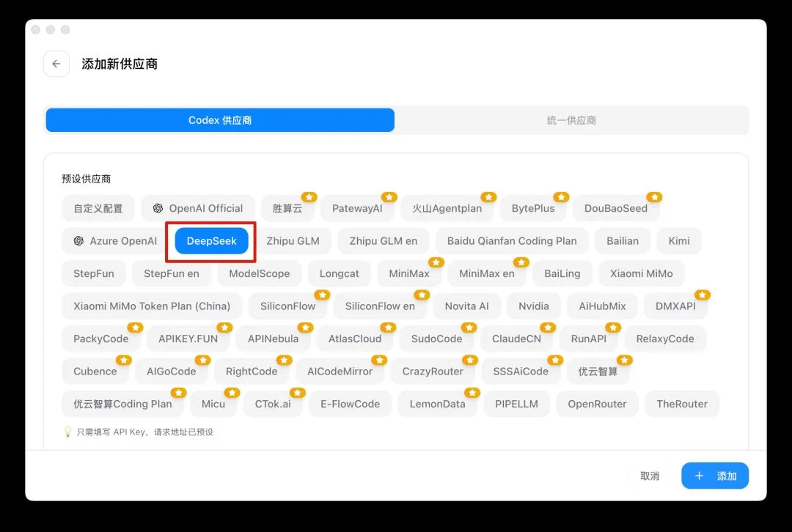
Task: Choose 优云智算 provider chip
Action: [598, 372]
